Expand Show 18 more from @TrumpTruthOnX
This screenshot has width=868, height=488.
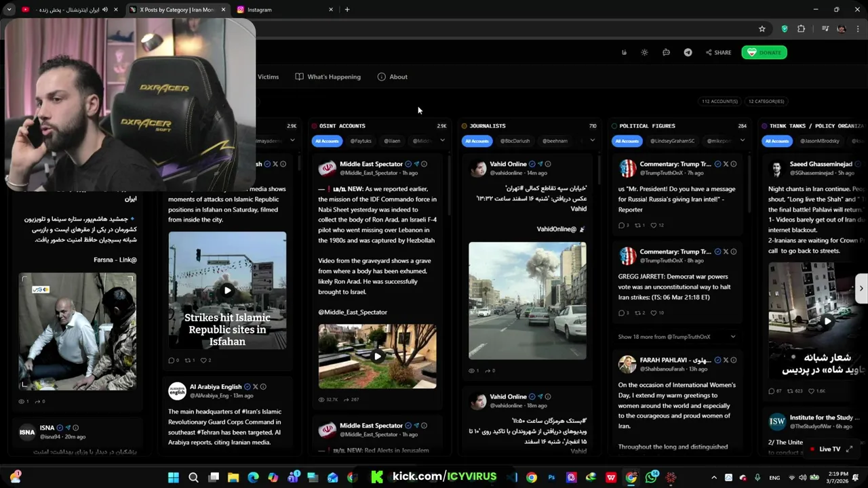click(x=677, y=337)
